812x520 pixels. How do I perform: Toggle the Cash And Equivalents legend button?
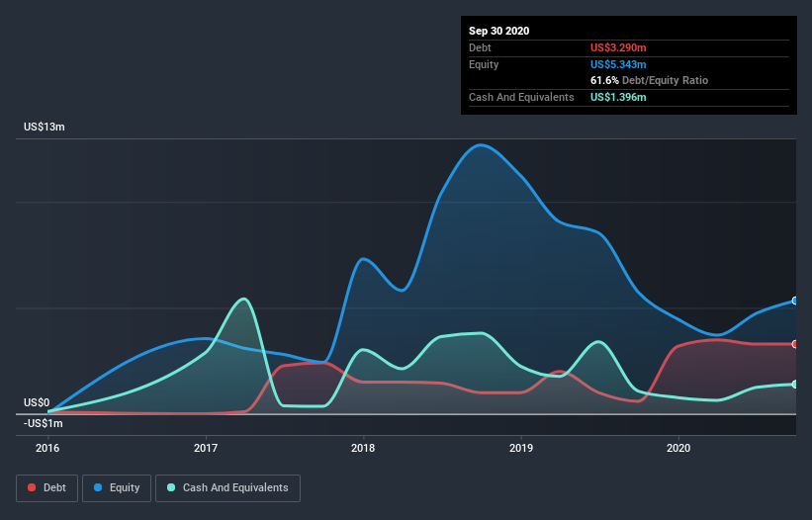[227, 488]
